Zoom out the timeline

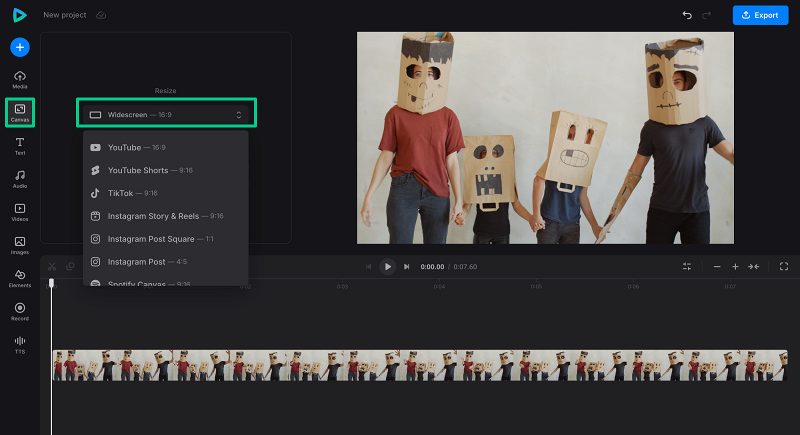(x=717, y=267)
